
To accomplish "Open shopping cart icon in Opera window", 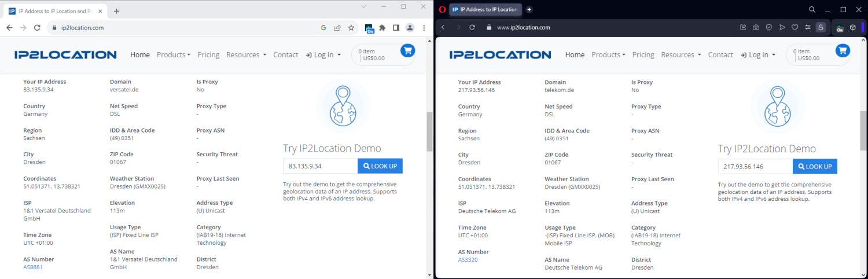I will [843, 50].
